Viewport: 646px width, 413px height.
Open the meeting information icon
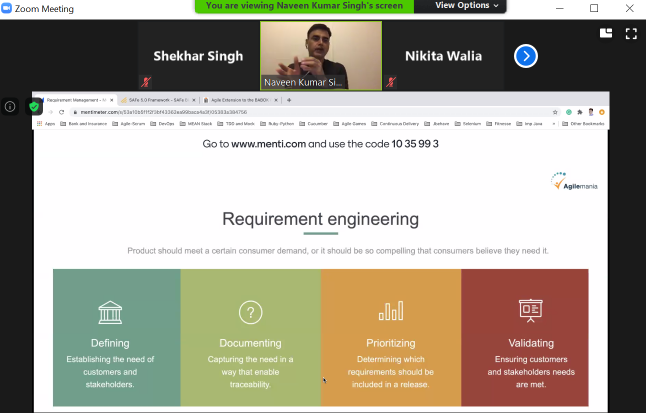coord(10,107)
